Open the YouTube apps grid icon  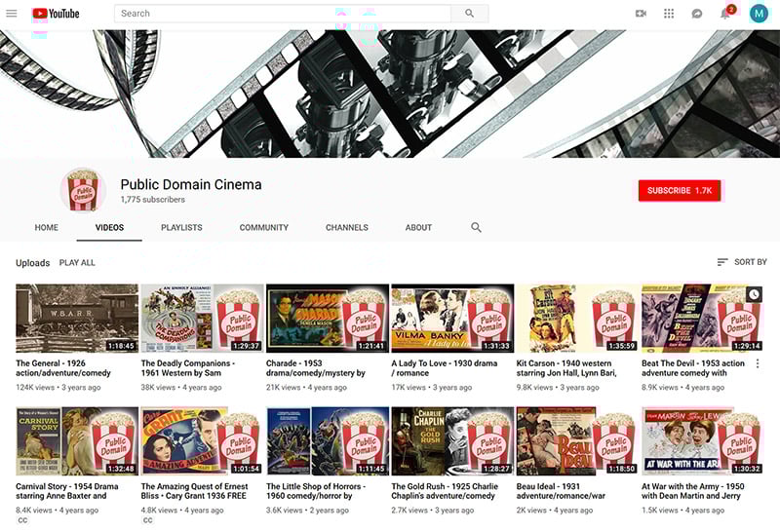(x=669, y=14)
